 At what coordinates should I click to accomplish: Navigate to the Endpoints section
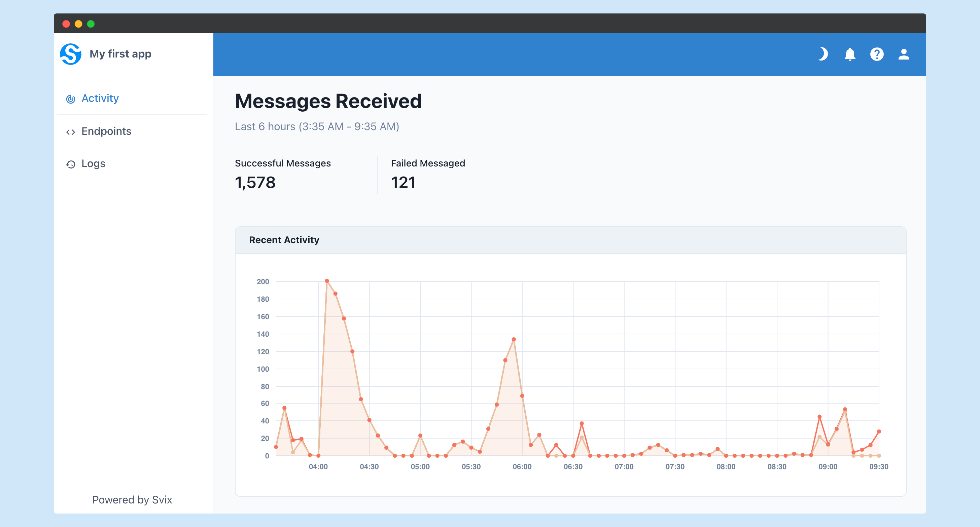click(x=107, y=131)
